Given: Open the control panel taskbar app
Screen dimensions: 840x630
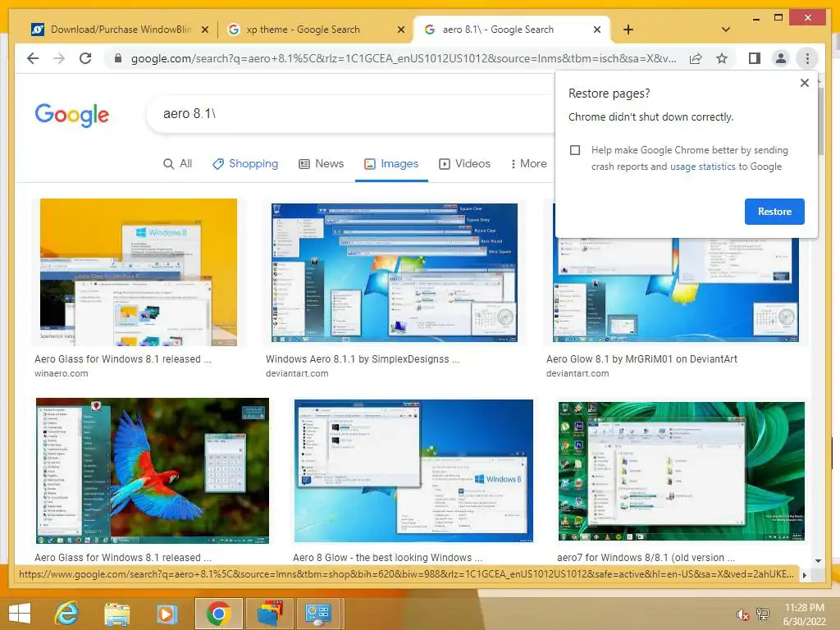Looking at the screenshot, I should point(318,614).
